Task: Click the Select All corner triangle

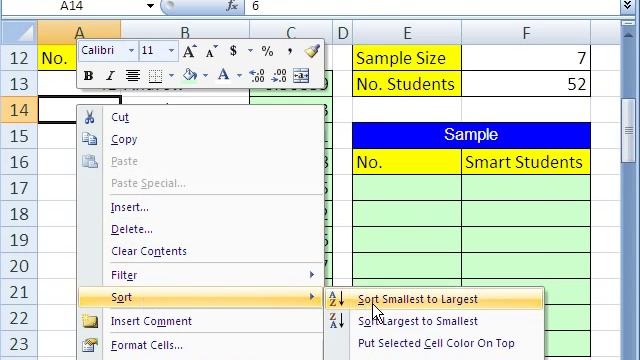Action: 19,32
